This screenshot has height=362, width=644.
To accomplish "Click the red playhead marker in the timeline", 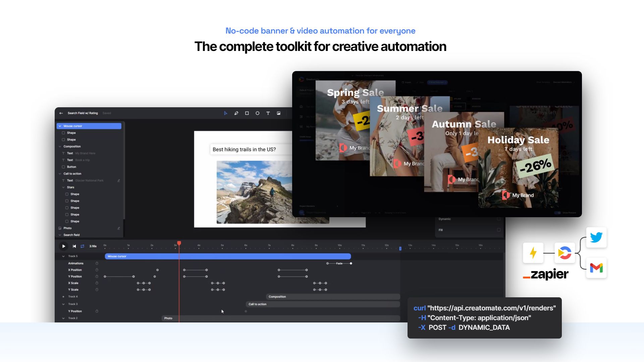I will coord(179,243).
